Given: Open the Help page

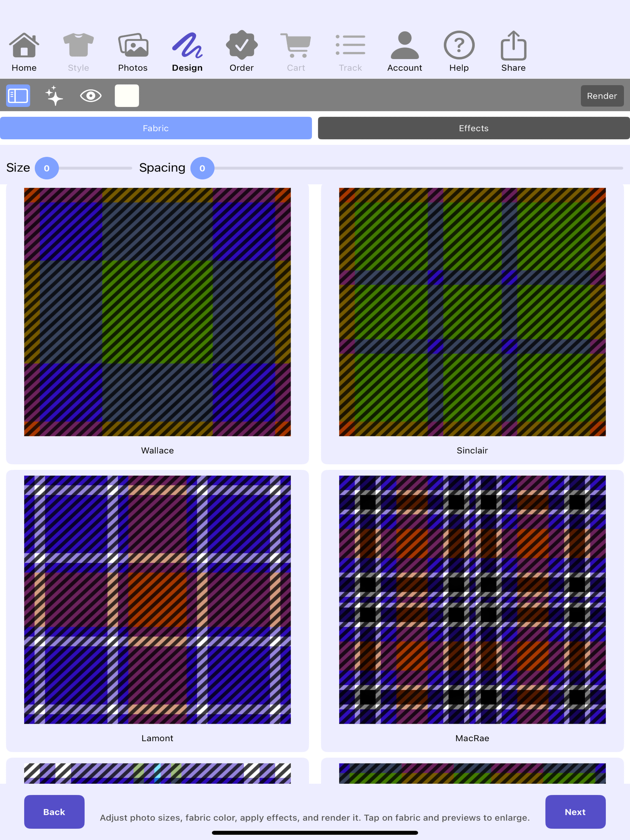Looking at the screenshot, I should pyautogui.click(x=459, y=52).
